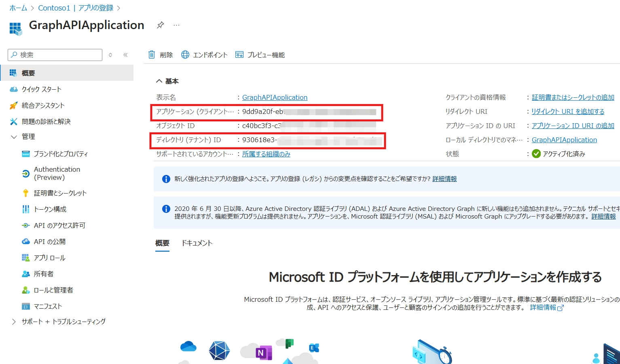This screenshot has width=620, height=364.
Task: Select Authentication (Preview) in the sidebar
Action: tap(57, 173)
